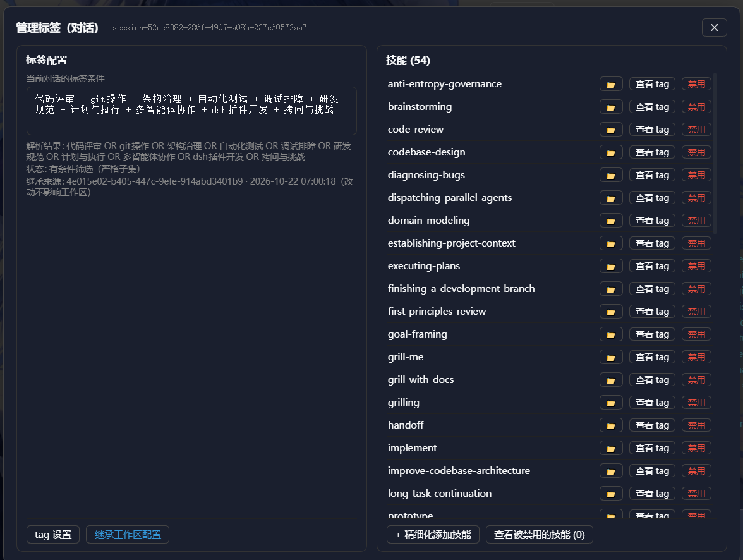View tags of improve-codebase-architecture skill
Viewport: 743px width, 560px height.
pos(652,472)
